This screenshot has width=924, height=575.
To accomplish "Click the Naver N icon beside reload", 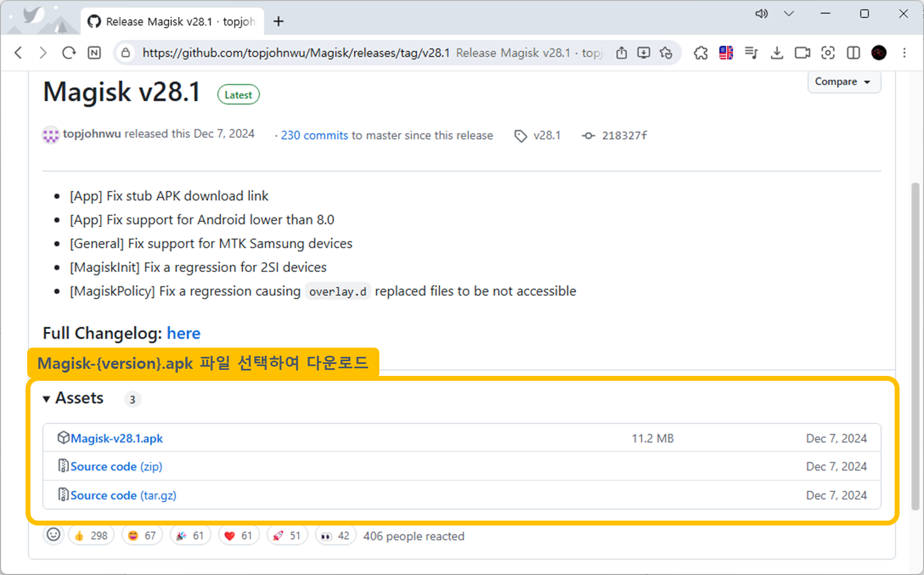I will click(94, 53).
